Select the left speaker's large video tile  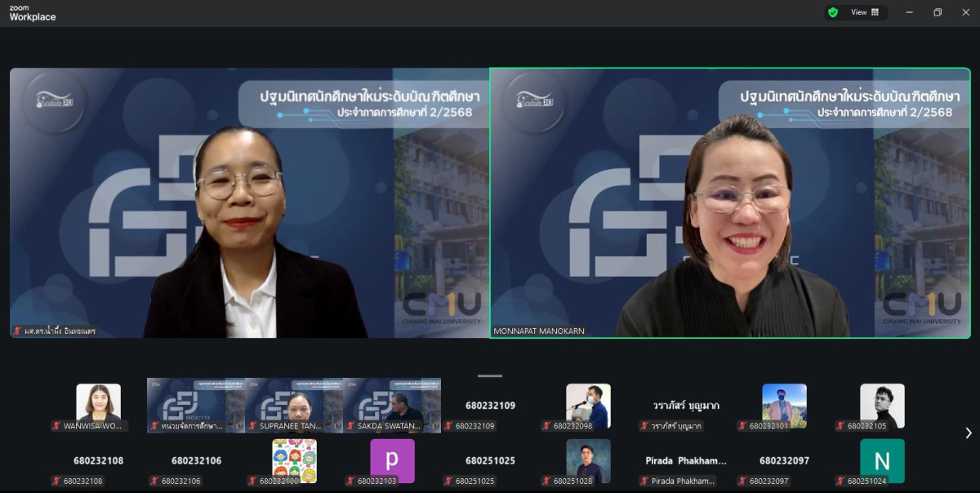249,202
